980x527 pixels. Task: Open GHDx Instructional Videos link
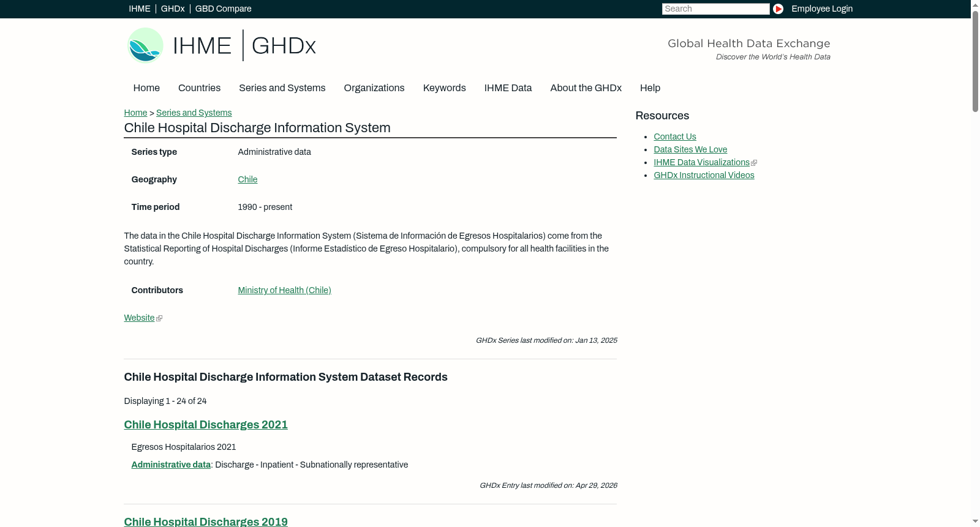tap(704, 175)
